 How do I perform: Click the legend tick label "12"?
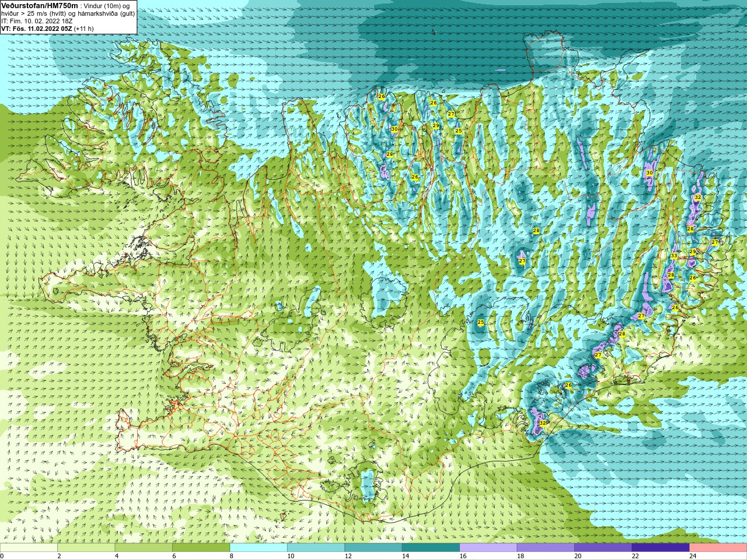348,556
